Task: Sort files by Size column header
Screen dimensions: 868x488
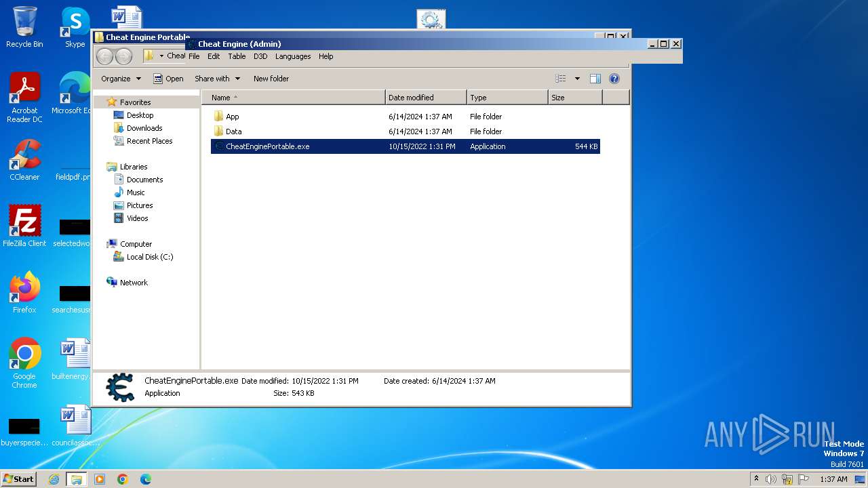Action: click(575, 98)
